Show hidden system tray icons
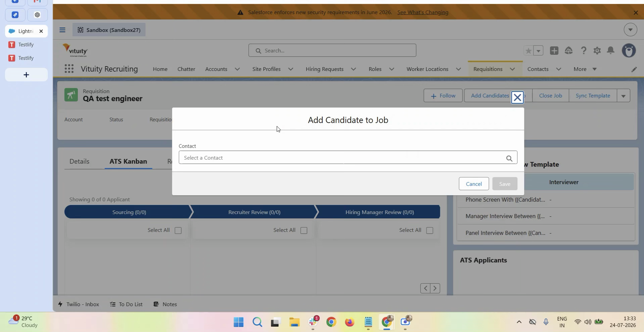The width and height of the screenshot is (644, 332). [519, 322]
